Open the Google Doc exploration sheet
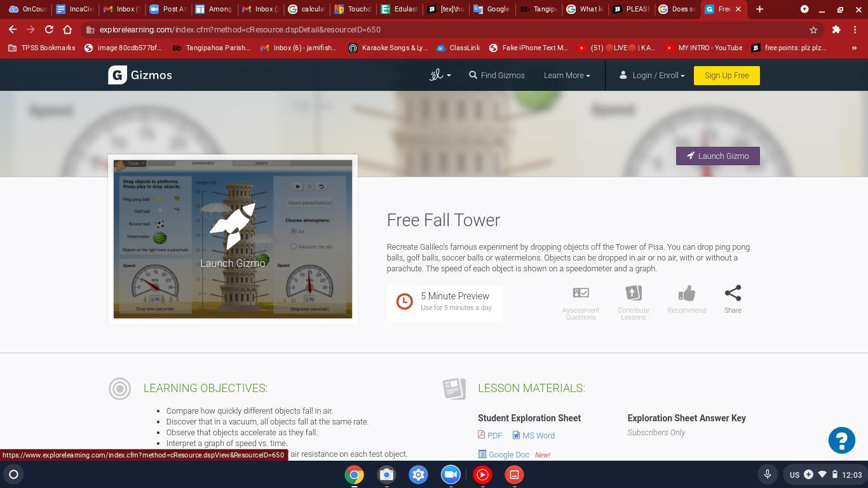The image size is (868, 488). [x=504, y=454]
